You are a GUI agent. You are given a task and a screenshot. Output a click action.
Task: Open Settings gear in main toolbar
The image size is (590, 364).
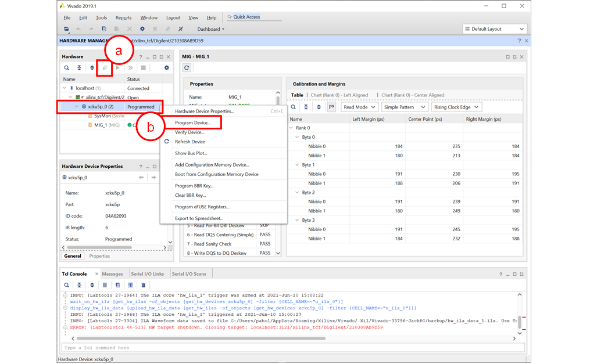[x=142, y=29]
